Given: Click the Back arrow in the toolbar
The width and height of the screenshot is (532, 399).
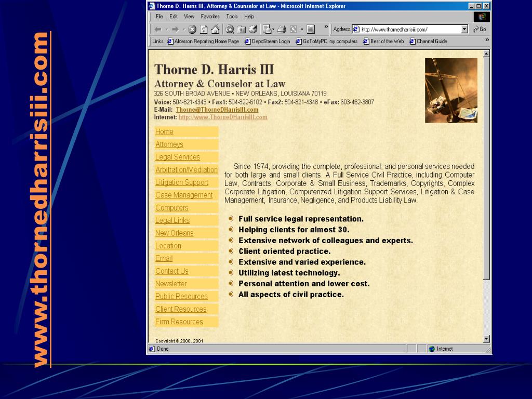Looking at the screenshot, I should (x=158, y=30).
